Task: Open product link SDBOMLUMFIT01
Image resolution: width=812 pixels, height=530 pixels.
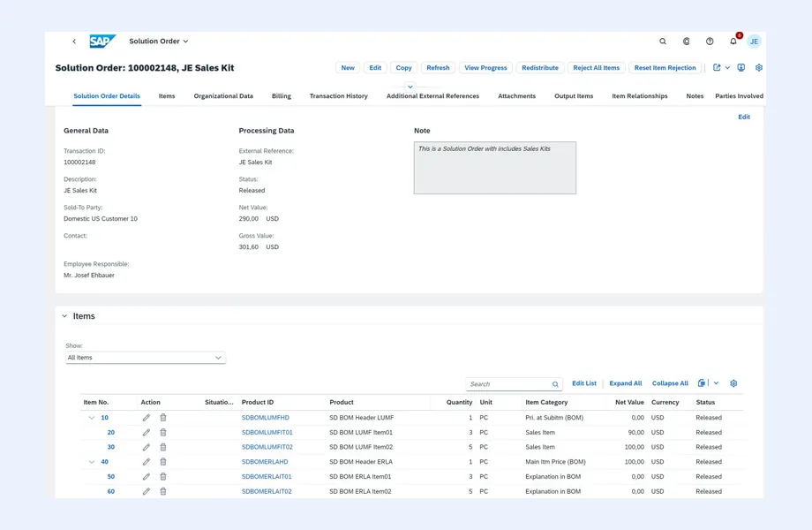Action: pos(267,432)
